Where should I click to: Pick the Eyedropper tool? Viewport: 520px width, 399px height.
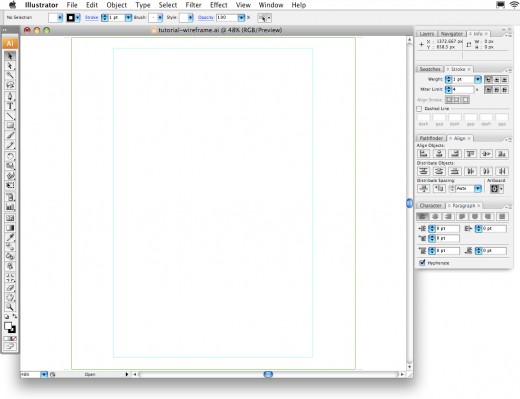[10, 238]
